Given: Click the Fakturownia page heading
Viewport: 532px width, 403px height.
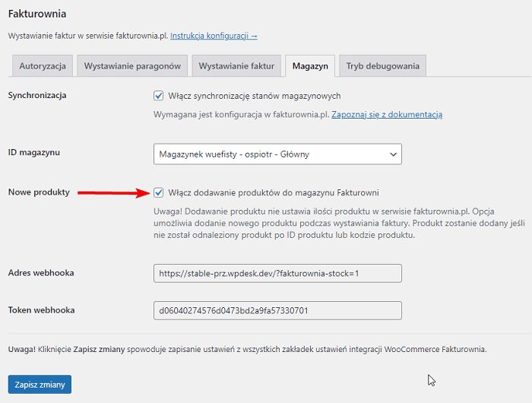Looking at the screenshot, I should pos(37,14).
